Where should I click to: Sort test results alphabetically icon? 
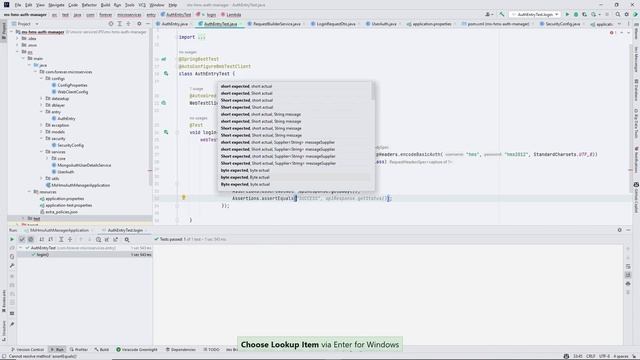point(42,239)
